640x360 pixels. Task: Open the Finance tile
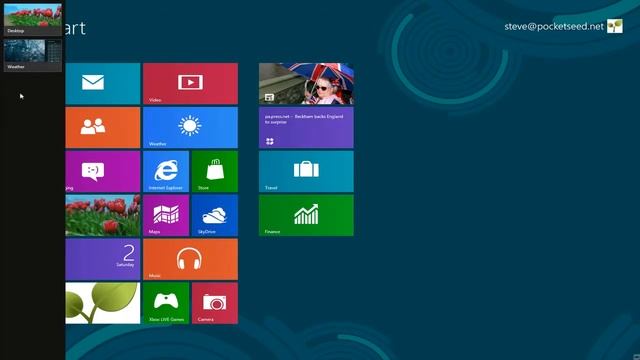[306, 216]
